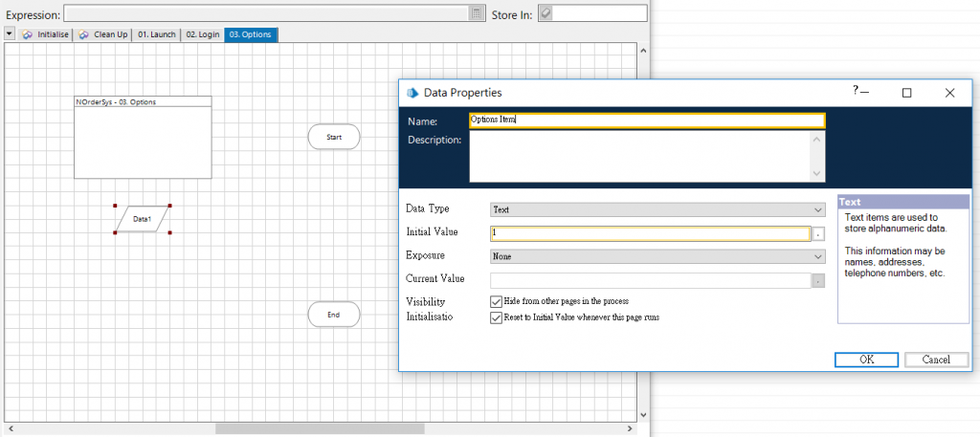
Task: Select the Start stage
Action: [334, 137]
